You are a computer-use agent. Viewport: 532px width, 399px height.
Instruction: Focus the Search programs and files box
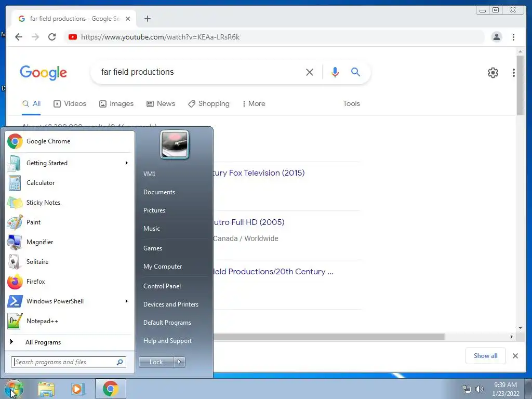[x=69, y=362]
